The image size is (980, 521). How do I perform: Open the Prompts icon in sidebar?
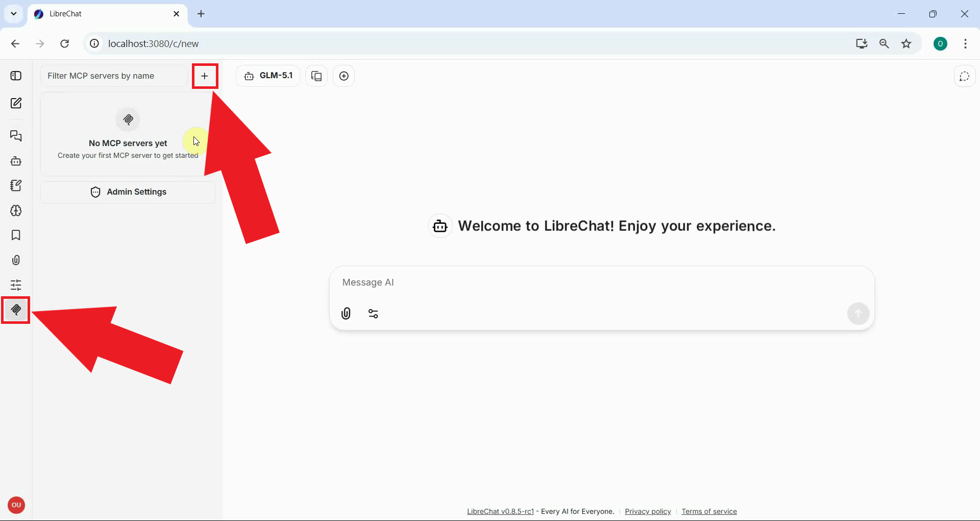click(x=16, y=185)
